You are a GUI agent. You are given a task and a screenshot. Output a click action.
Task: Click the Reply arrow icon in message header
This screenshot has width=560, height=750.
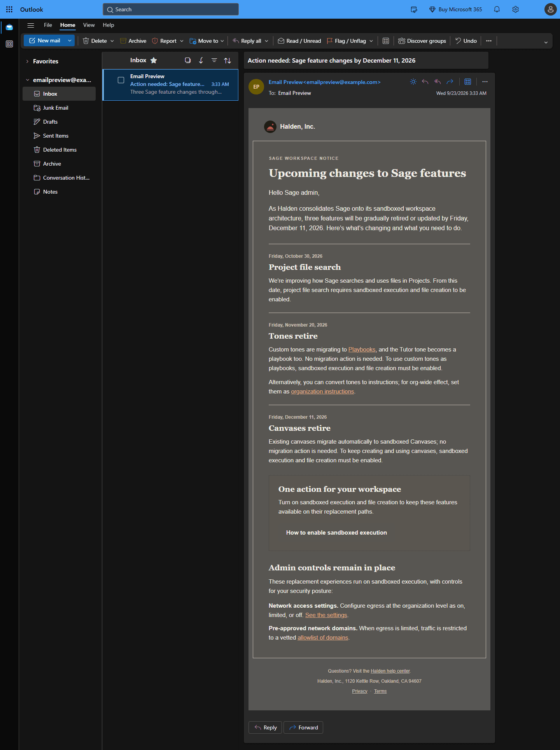coord(425,82)
